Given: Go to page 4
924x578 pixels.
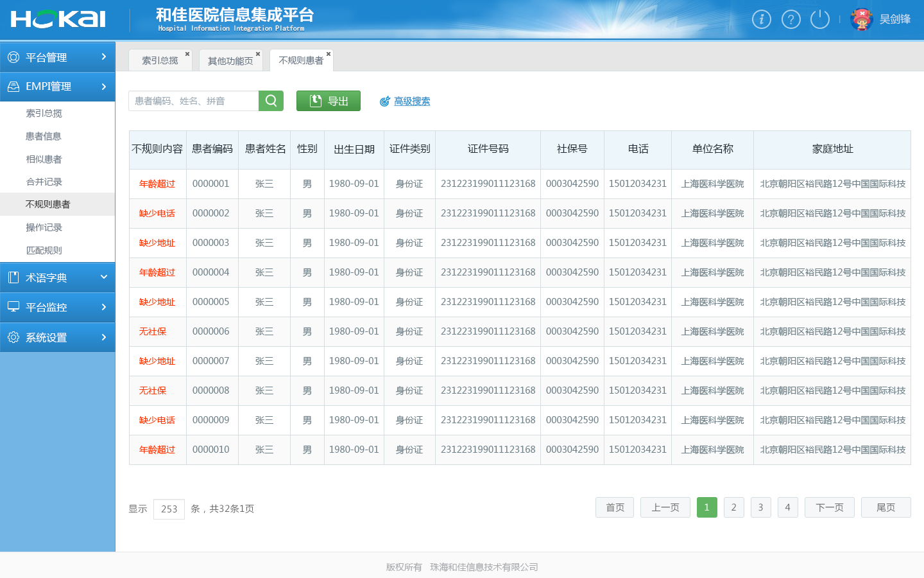Looking at the screenshot, I should pyautogui.click(x=788, y=507).
